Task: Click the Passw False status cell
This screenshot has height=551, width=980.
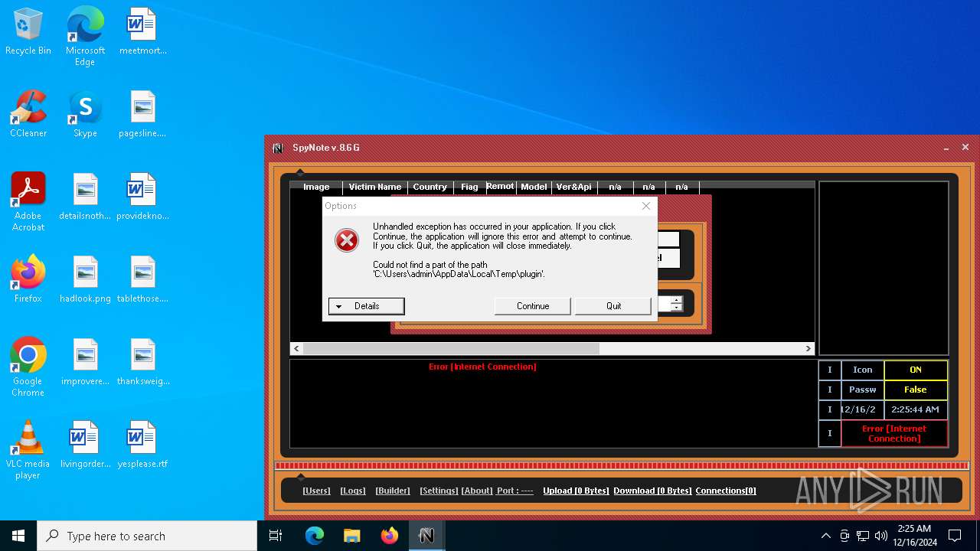Action: 915,390
